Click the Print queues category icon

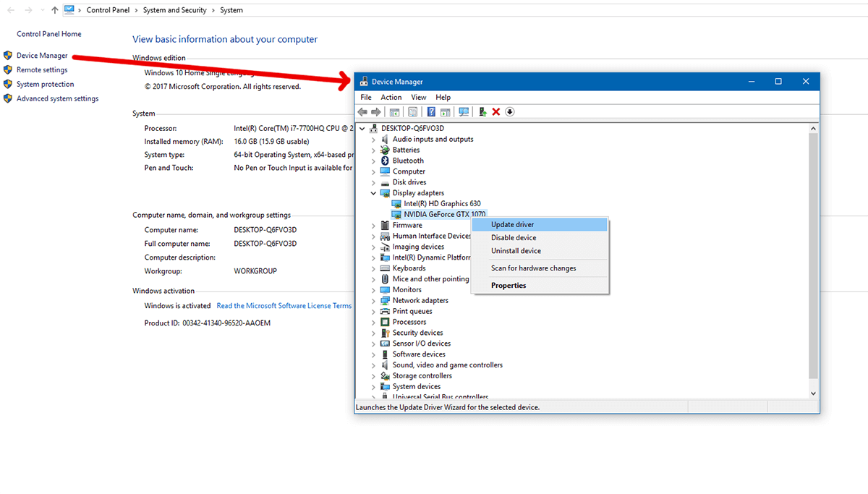385,311
